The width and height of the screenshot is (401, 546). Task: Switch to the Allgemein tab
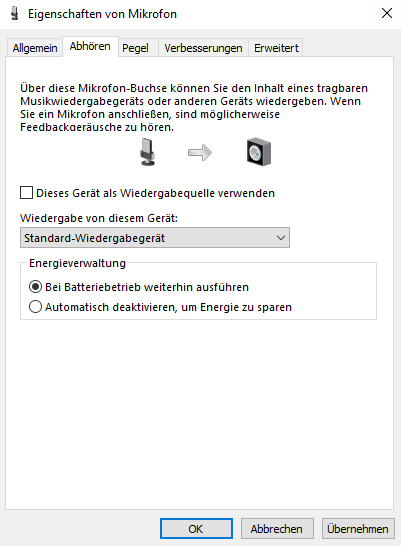tap(35, 48)
